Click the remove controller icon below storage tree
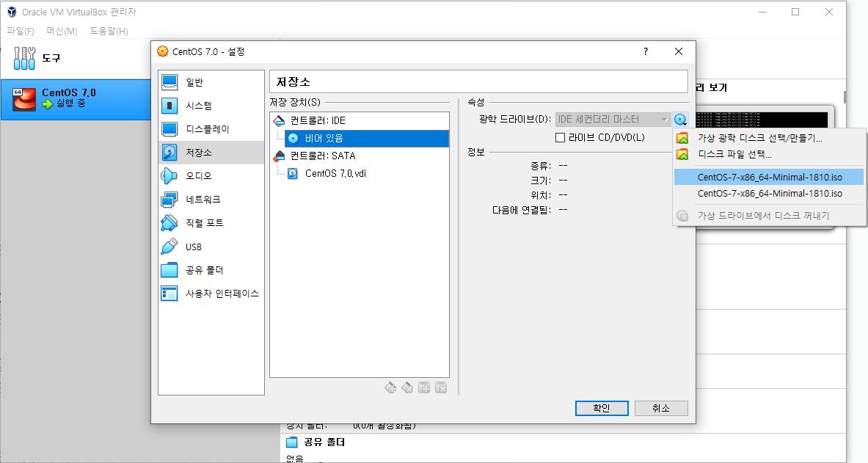This screenshot has width=868, height=463. [407, 387]
